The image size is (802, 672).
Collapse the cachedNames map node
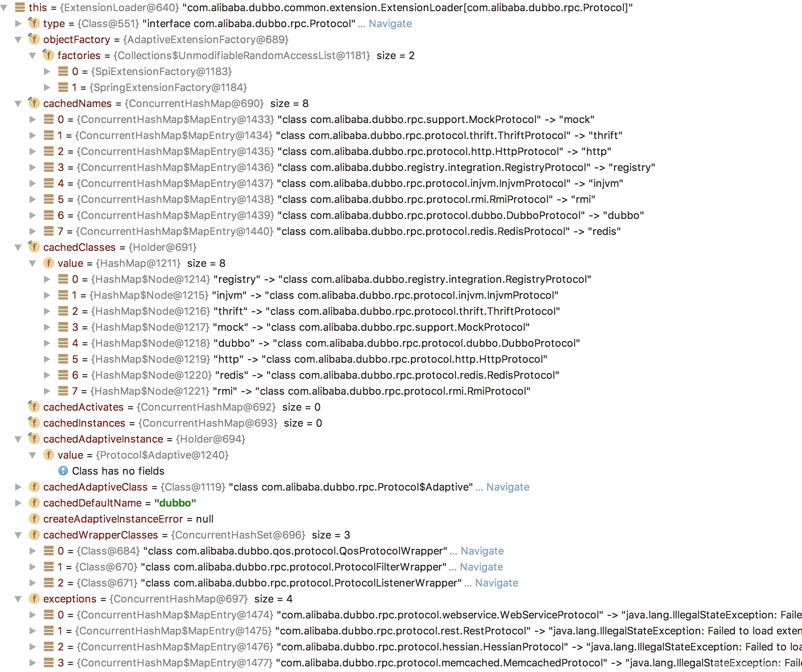coord(18,103)
